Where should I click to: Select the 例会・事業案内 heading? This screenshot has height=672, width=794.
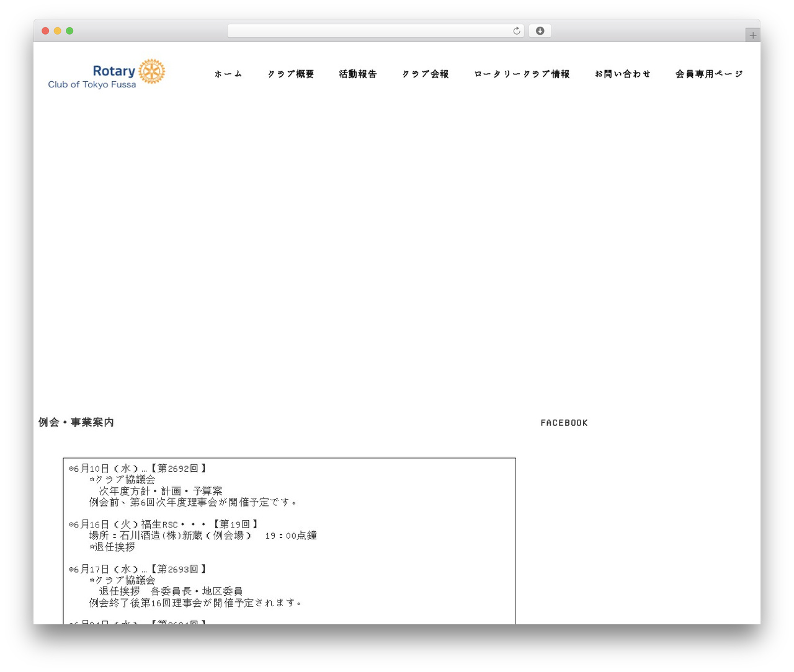tap(76, 422)
